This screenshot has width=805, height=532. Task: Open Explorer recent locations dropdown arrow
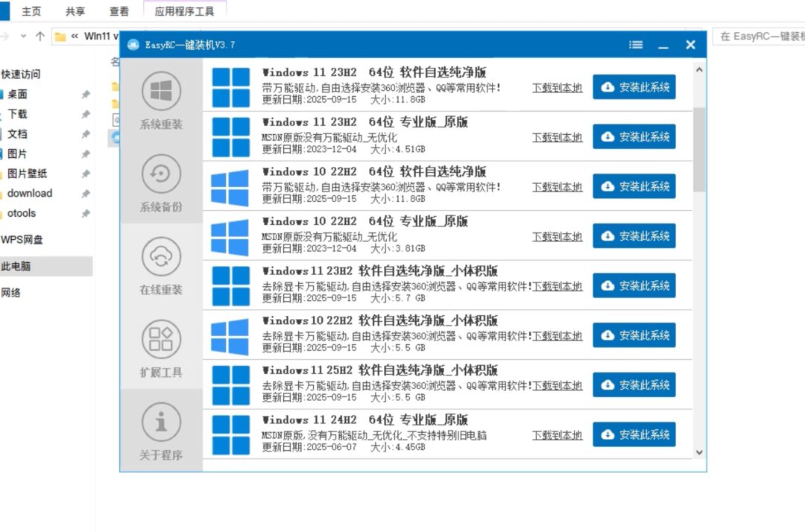coord(23,36)
